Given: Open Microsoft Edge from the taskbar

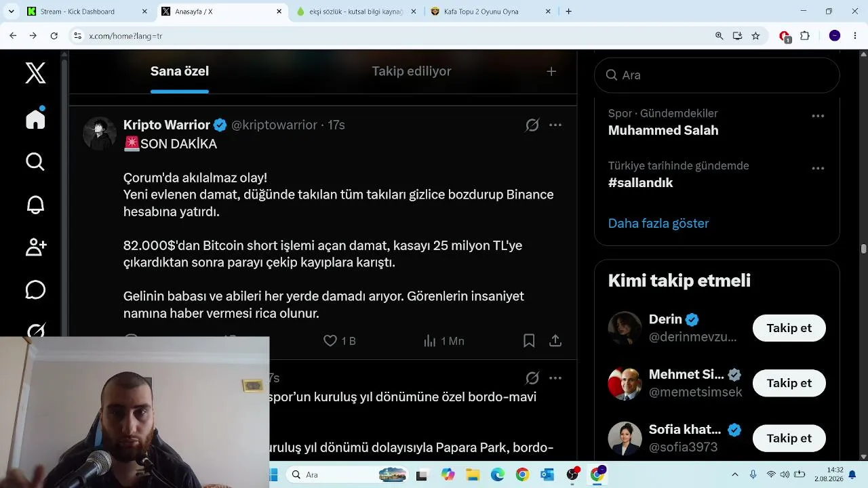Looking at the screenshot, I should pyautogui.click(x=498, y=474).
